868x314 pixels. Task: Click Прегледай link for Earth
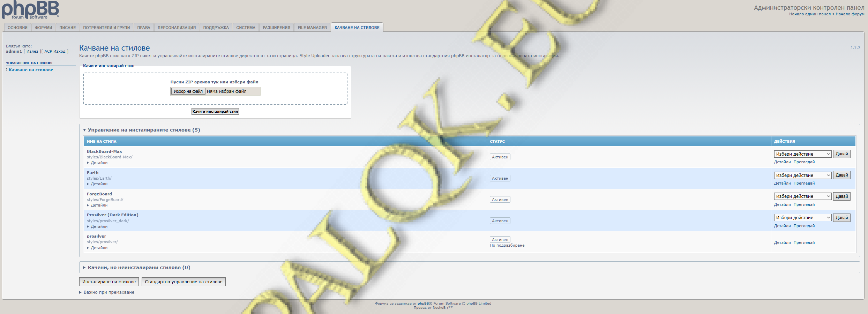click(804, 183)
